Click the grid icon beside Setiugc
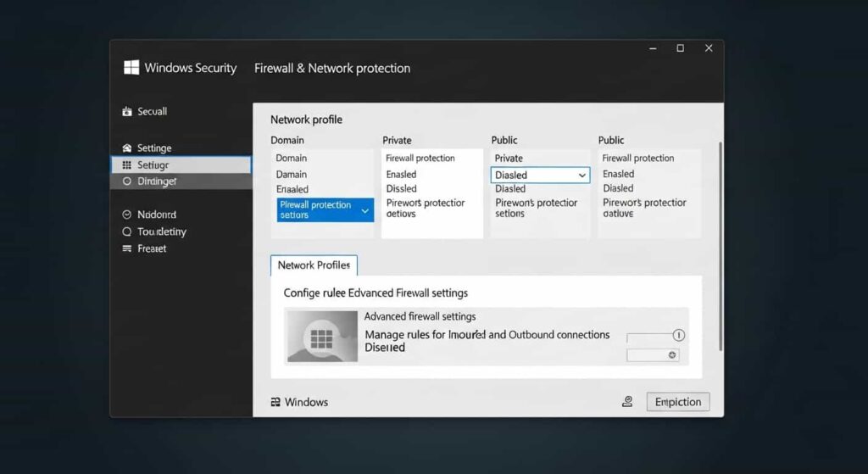This screenshot has height=474, width=868. (x=127, y=165)
